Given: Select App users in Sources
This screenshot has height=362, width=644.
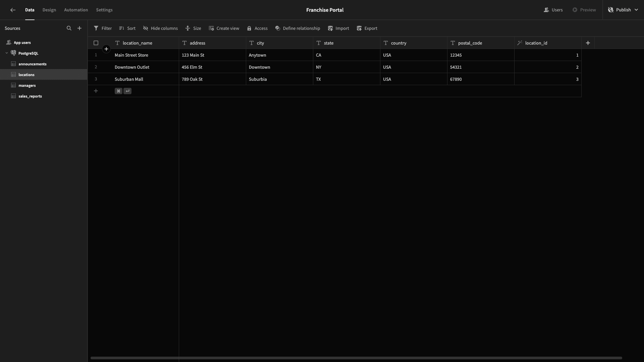Looking at the screenshot, I should 44,43.
